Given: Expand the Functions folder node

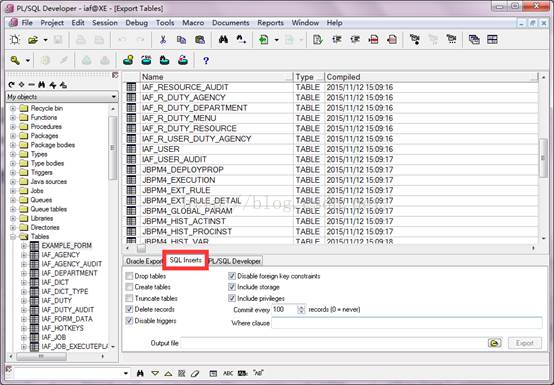Looking at the screenshot, I should pos(13,118).
